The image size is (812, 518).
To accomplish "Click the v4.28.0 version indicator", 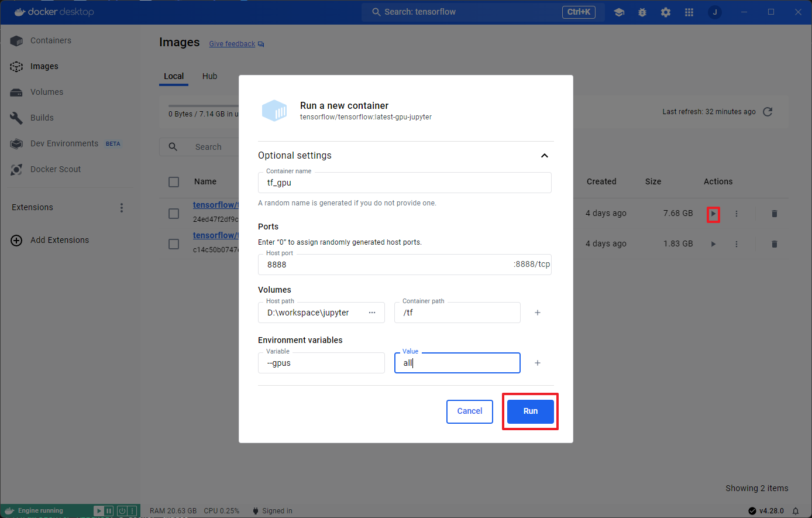I will click(x=766, y=511).
